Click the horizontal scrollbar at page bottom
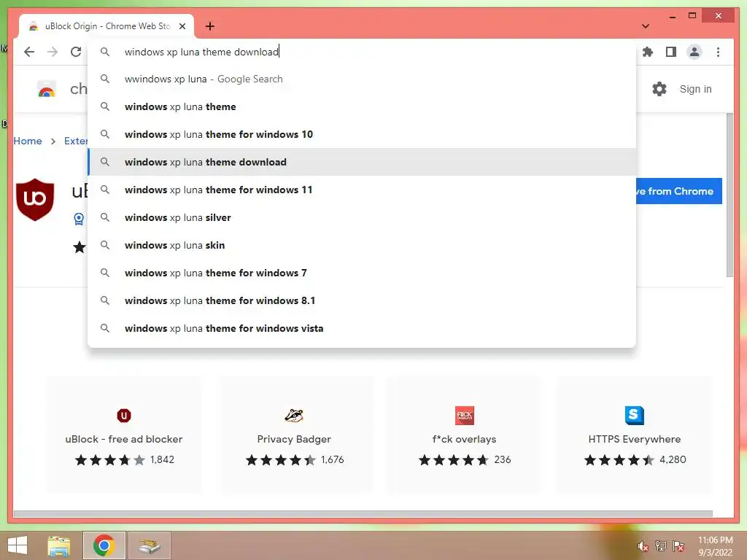The image size is (747, 560). tap(363, 514)
